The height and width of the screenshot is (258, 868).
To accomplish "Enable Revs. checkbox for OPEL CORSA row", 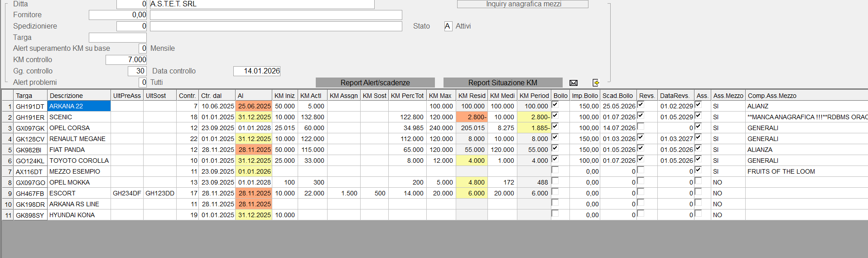I will (641, 127).
